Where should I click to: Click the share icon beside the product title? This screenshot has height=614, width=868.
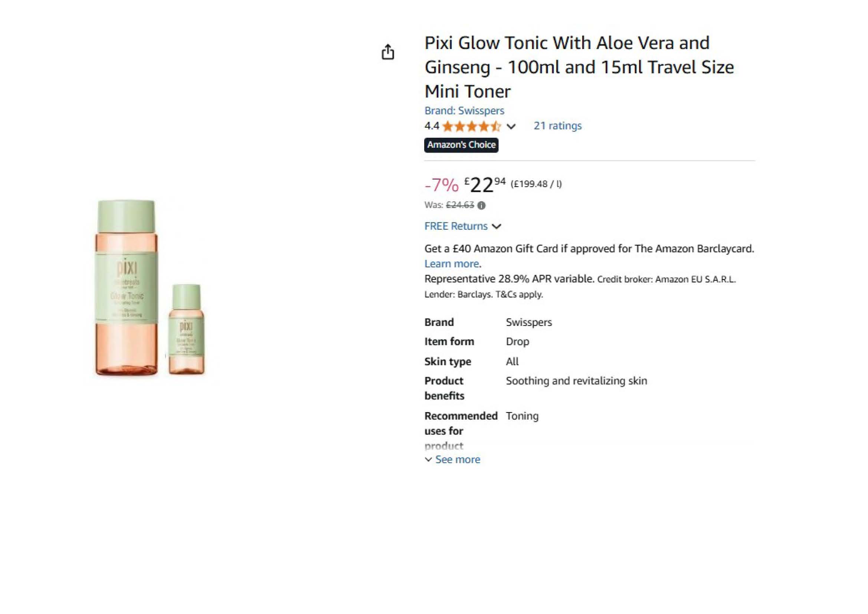387,52
